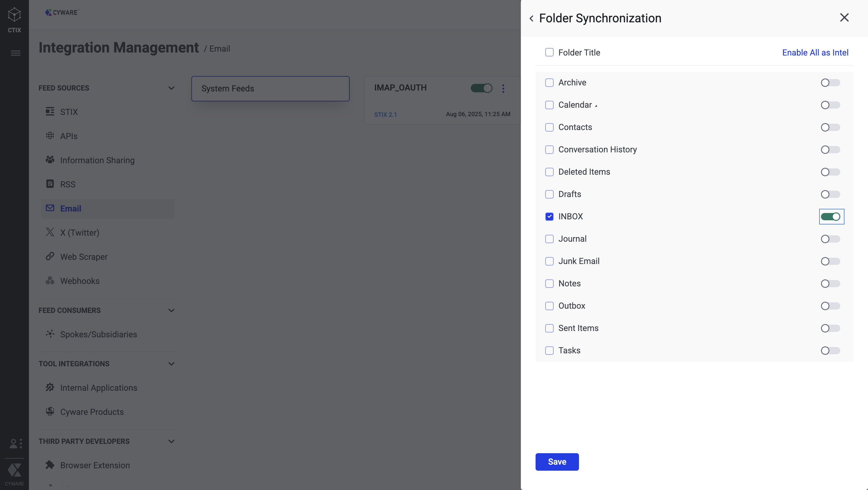
Task: Click the APIs globe icon
Action: tap(50, 135)
